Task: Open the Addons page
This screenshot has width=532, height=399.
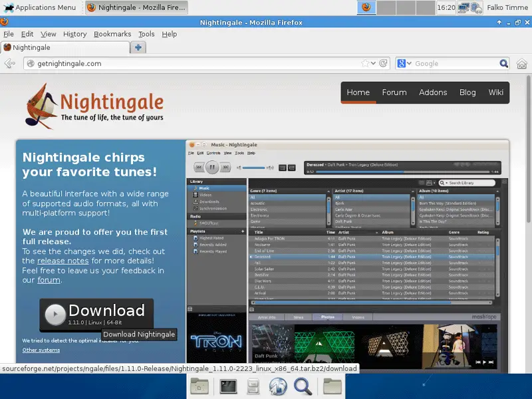Action: click(x=433, y=92)
